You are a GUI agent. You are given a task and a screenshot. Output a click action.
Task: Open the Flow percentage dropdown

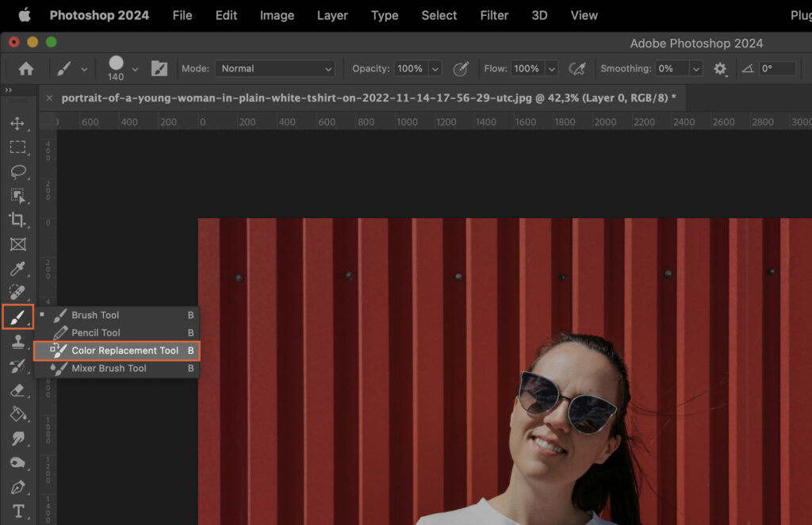tap(550, 68)
